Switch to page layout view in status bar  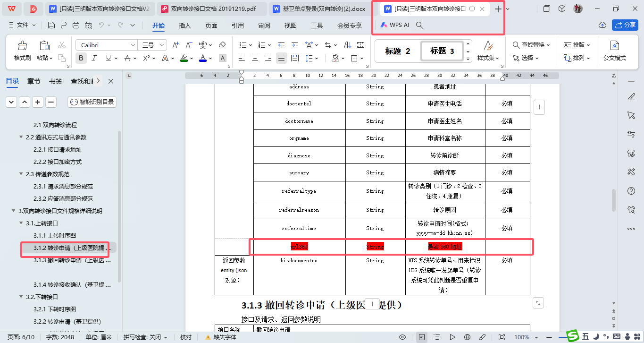point(422,337)
